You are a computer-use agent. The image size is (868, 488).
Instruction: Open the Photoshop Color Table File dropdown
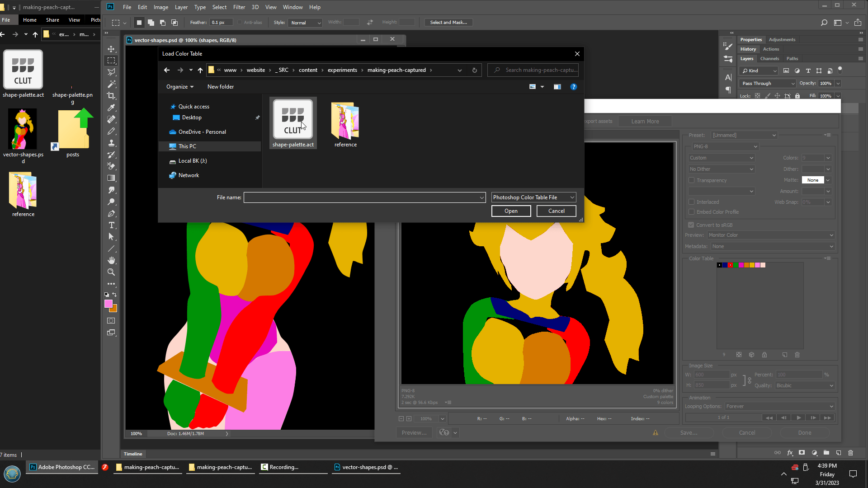click(x=533, y=197)
